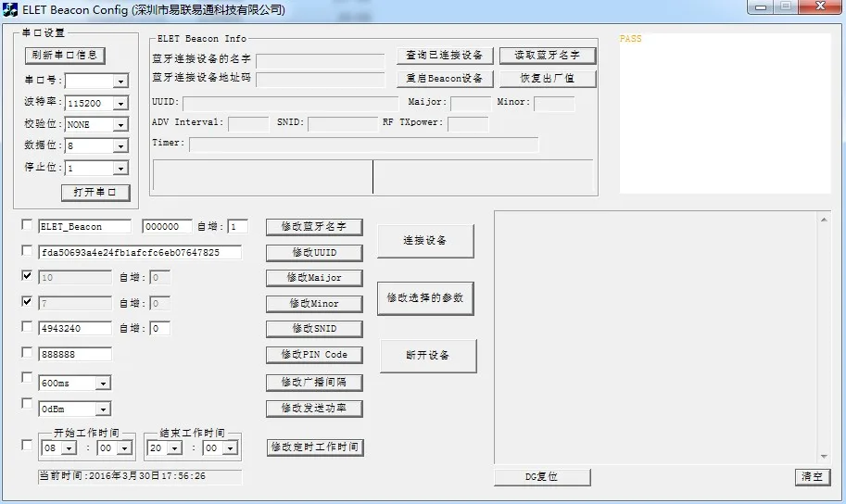Click the 清空 clear button
Viewport: 846px width, 504px height.
[813, 477]
